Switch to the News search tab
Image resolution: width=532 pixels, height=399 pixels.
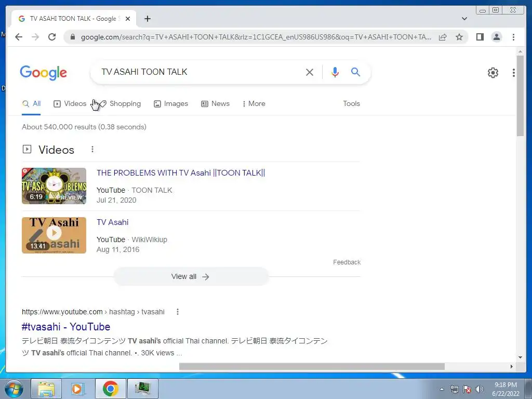coord(215,104)
